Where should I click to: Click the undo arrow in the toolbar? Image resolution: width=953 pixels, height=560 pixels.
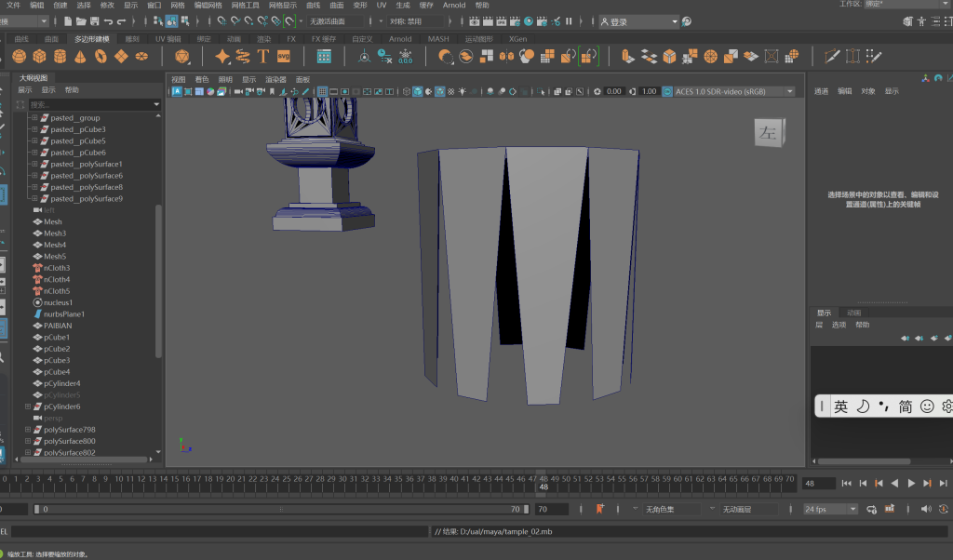[109, 20]
